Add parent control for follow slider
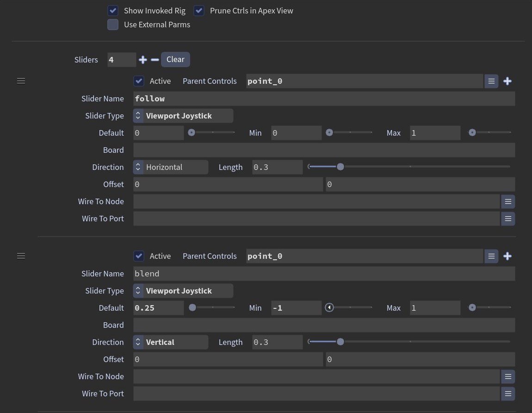This screenshot has height=413, width=532. click(x=507, y=81)
